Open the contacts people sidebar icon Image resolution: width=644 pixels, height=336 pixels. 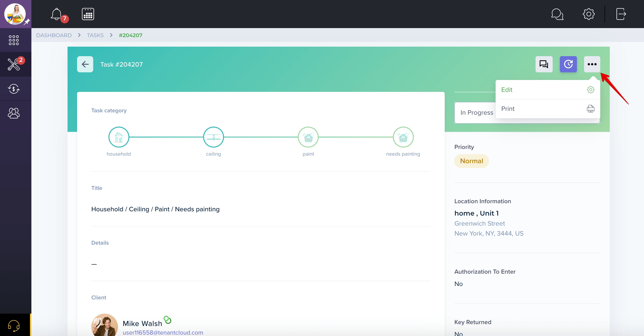click(x=14, y=113)
